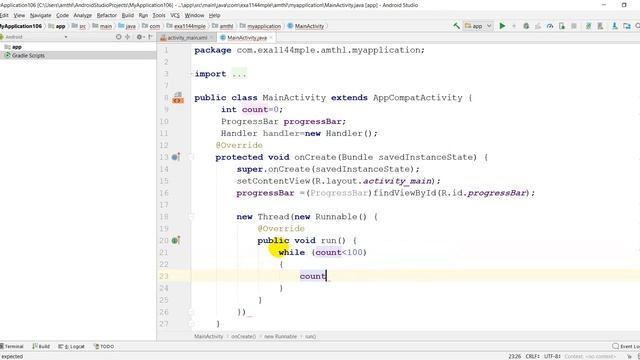Open the Navigate menu
This screenshot has width=640, height=360.
tap(40, 15)
